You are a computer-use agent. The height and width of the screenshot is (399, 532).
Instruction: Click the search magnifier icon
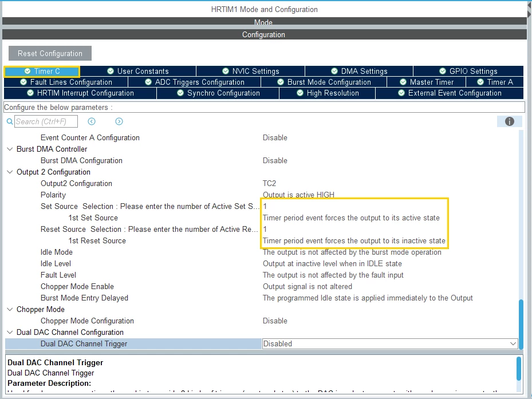(10, 121)
